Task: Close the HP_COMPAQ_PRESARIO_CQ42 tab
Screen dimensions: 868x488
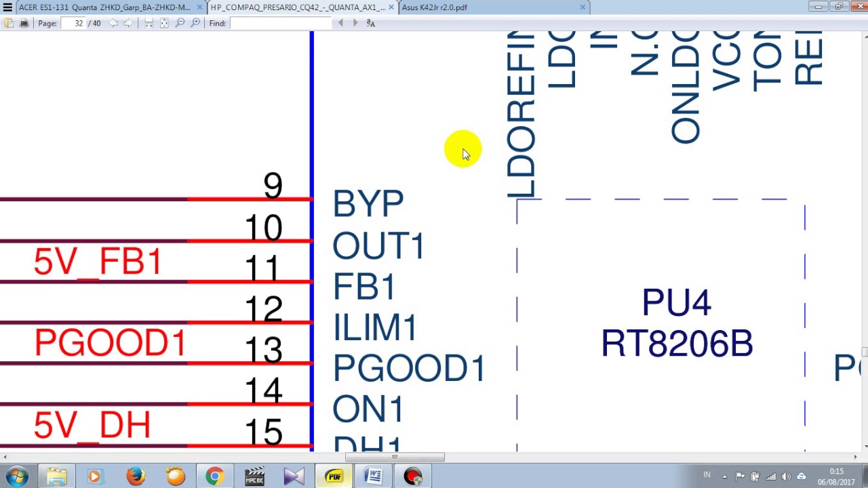Action: [391, 7]
